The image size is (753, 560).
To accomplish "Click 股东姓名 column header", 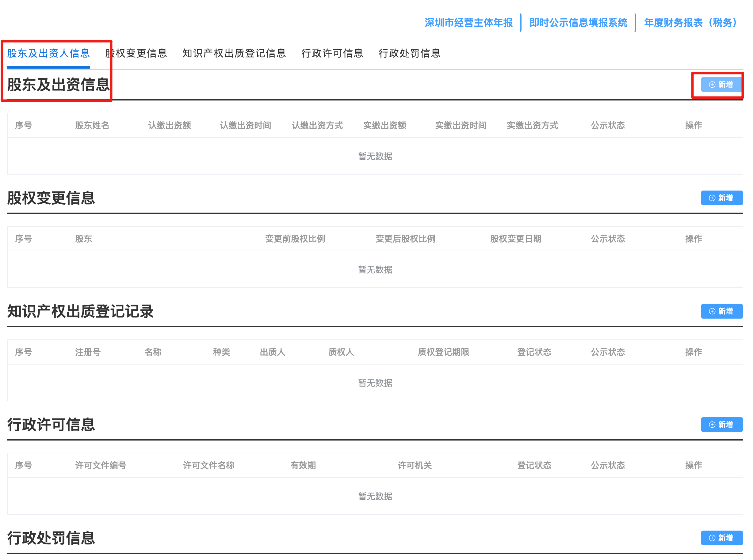I will pyautogui.click(x=92, y=125).
